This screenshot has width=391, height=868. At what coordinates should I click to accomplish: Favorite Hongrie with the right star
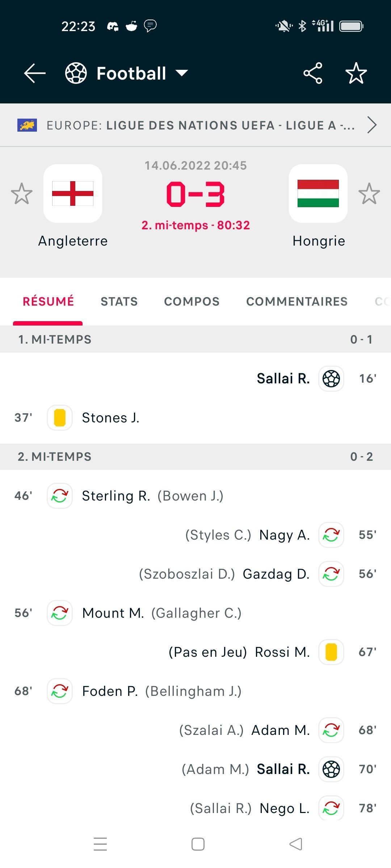[x=369, y=193]
